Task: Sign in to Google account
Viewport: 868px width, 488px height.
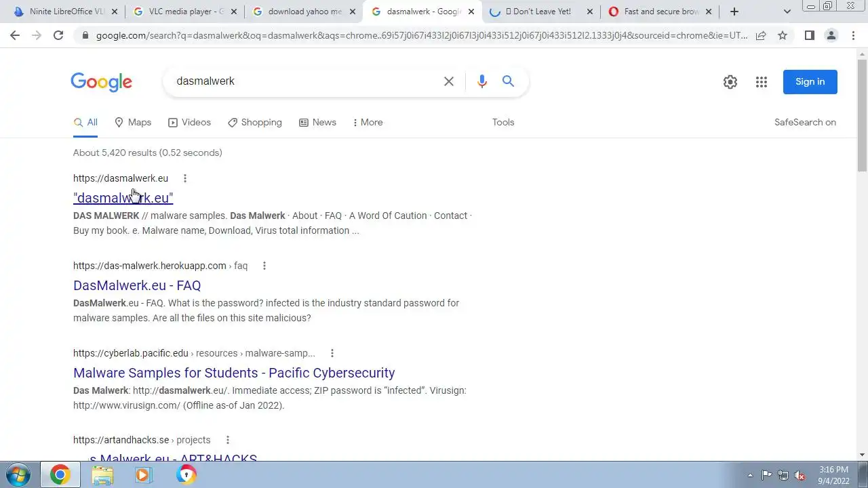Action: [810, 82]
